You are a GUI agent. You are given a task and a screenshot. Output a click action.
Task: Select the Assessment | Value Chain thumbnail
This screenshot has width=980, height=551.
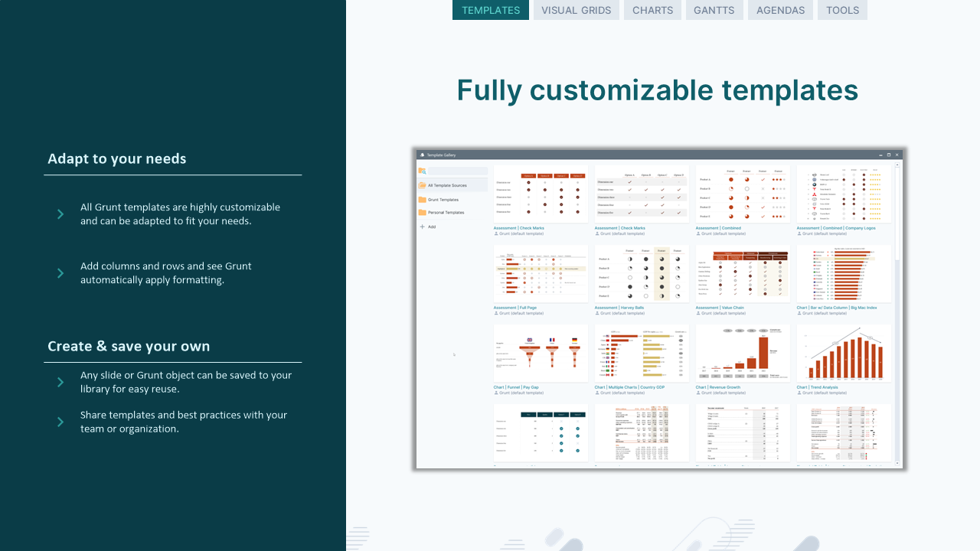743,274
